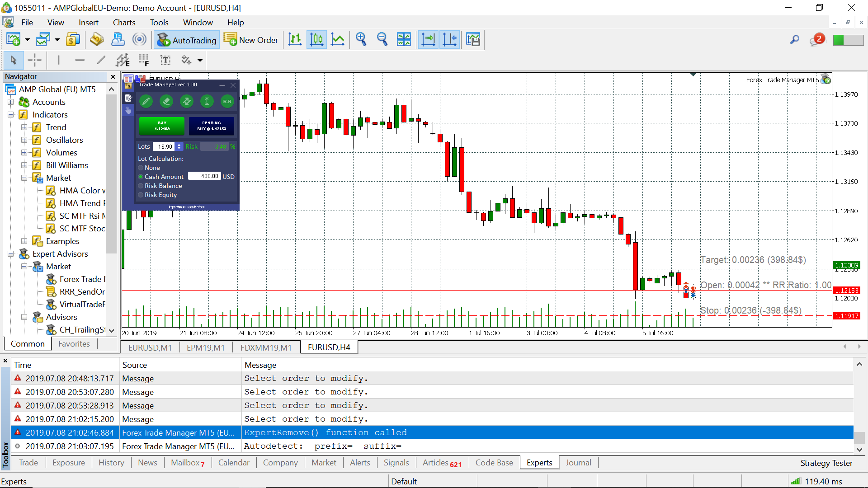Open the objects toolbar dropdown arrow
The height and width of the screenshot is (488, 868).
coord(200,60)
